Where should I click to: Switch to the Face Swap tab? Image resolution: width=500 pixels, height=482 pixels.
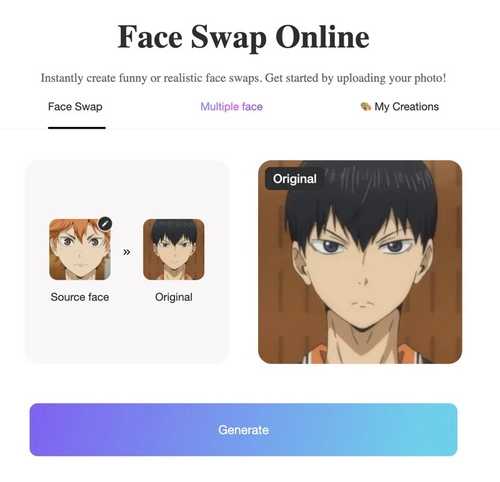pos(75,107)
